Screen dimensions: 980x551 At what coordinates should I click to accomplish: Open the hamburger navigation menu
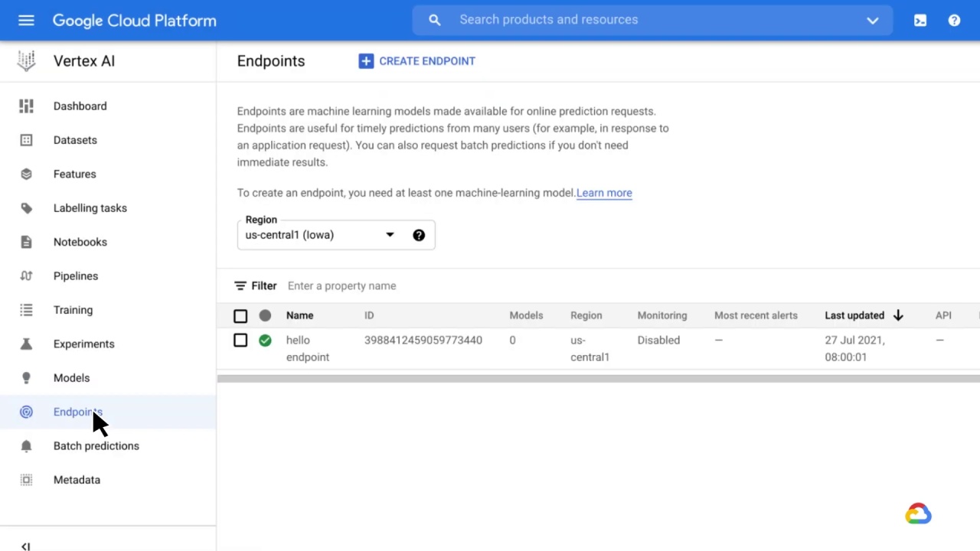[x=26, y=21]
